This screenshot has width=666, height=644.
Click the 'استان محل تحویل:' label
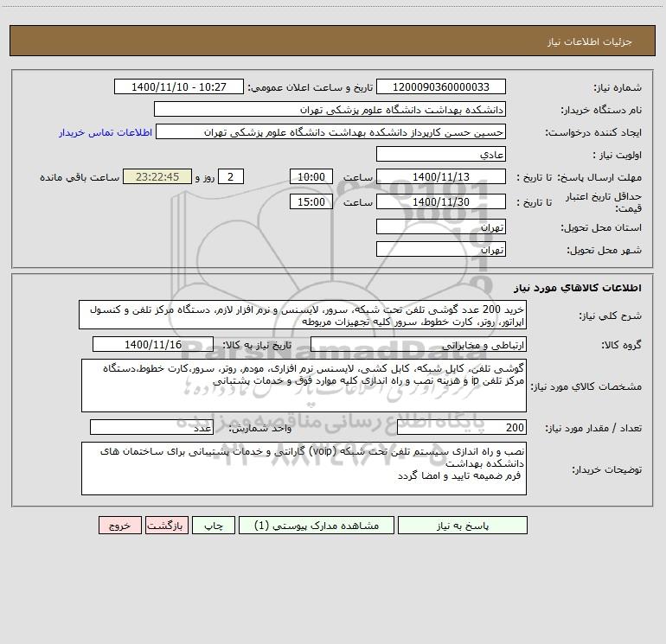tap(601, 228)
